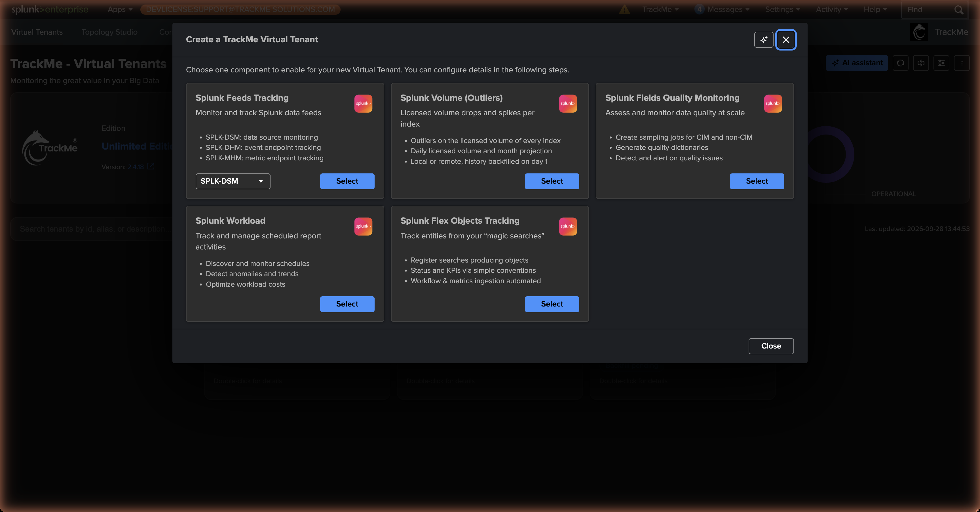The width and height of the screenshot is (980, 512).
Task: Click the AI assistant button
Action: (x=857, y=63)
